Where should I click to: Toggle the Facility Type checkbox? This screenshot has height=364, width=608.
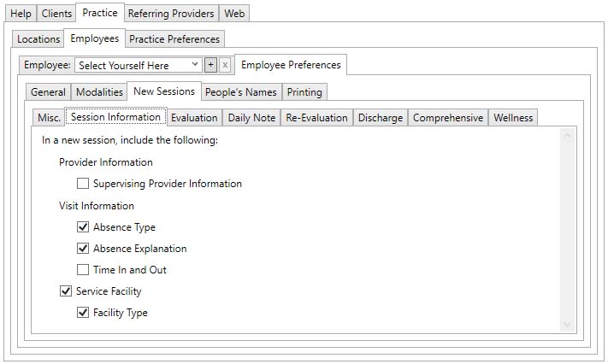click(83, 313)
